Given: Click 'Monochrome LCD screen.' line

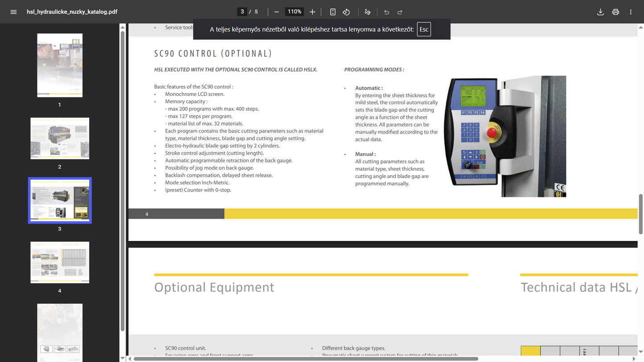Looking at the screenshot, I should click(x=195, y=94).
